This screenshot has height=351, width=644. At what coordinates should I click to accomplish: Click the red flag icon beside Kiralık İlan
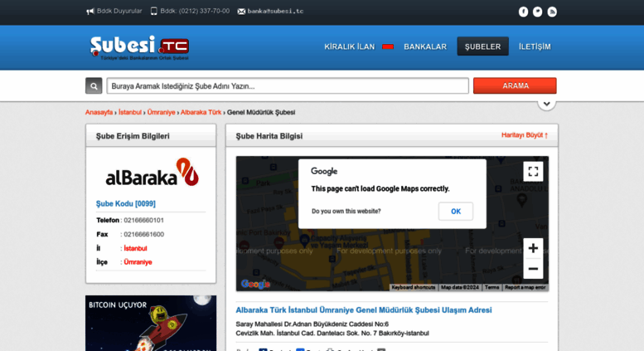click(x=388, y=46)
